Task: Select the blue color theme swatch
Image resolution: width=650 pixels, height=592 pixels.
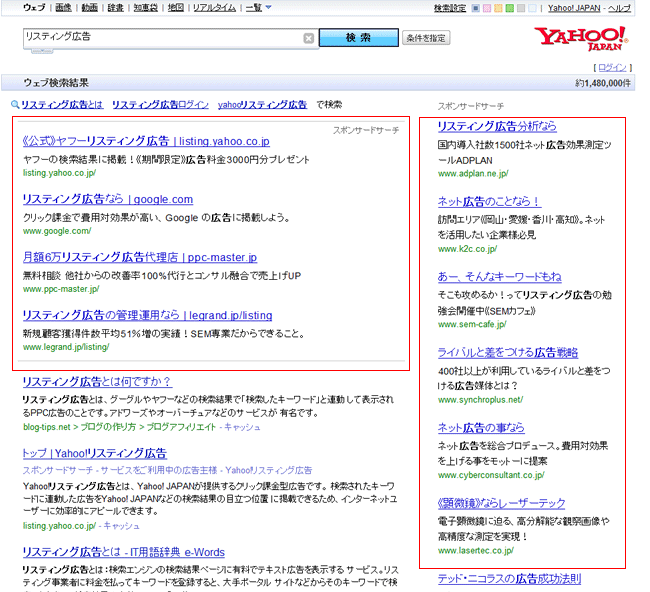Action: (x=476, y=8)
